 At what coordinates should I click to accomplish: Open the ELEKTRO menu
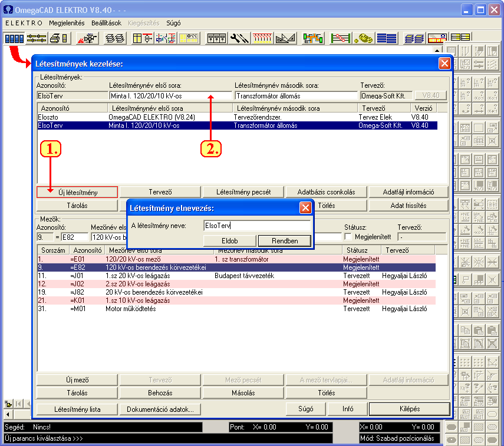24,23
